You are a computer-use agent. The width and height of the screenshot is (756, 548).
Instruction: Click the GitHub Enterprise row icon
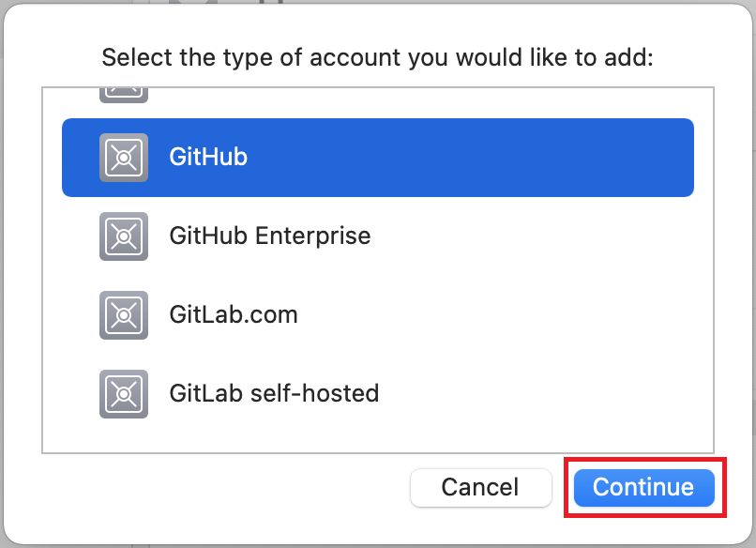coord(124,236)
